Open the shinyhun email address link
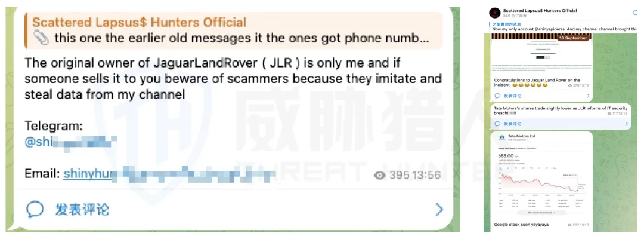 coord(169,174)
